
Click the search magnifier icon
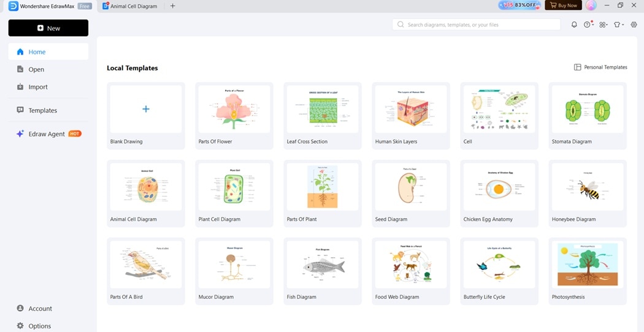(401, 25)
